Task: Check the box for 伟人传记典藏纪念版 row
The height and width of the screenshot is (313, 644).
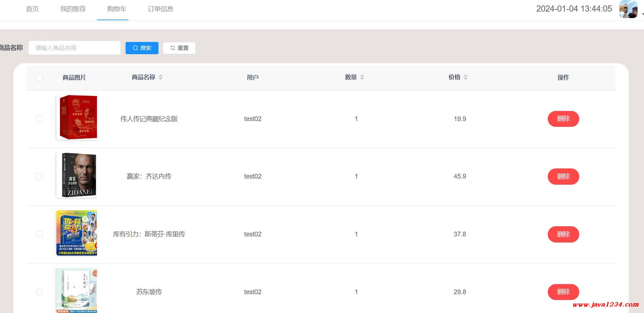Action: [x=39, y=119]
